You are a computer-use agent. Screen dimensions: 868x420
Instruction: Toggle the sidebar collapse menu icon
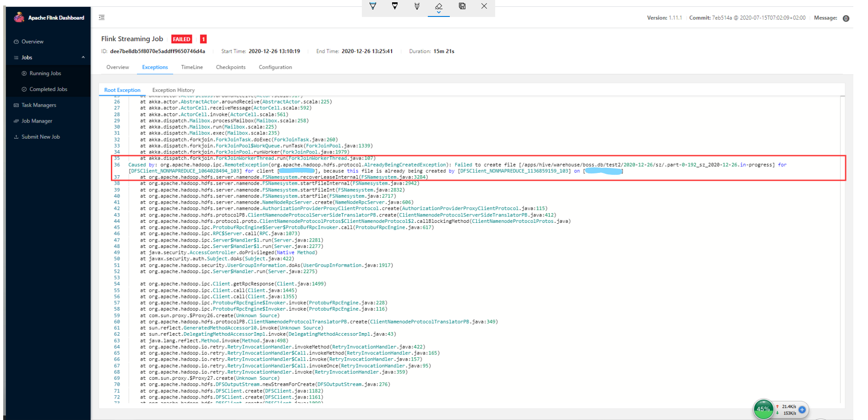pos(102,17)
